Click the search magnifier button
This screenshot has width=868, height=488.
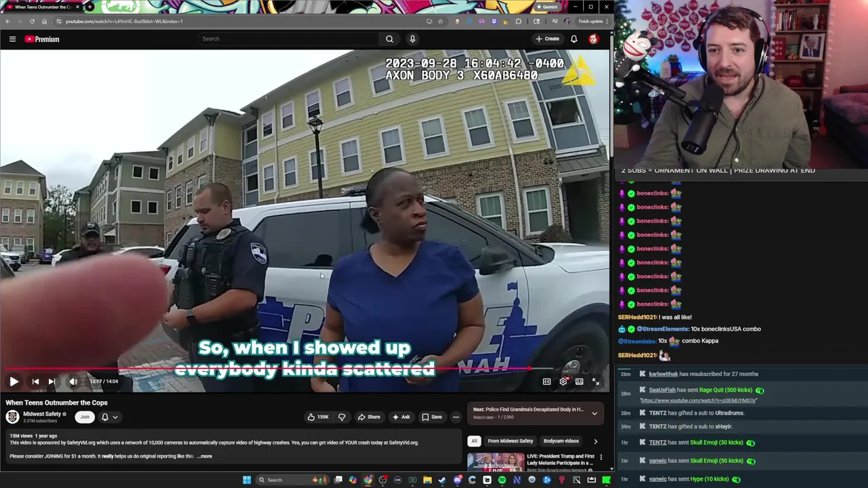[x=389, y=39]
